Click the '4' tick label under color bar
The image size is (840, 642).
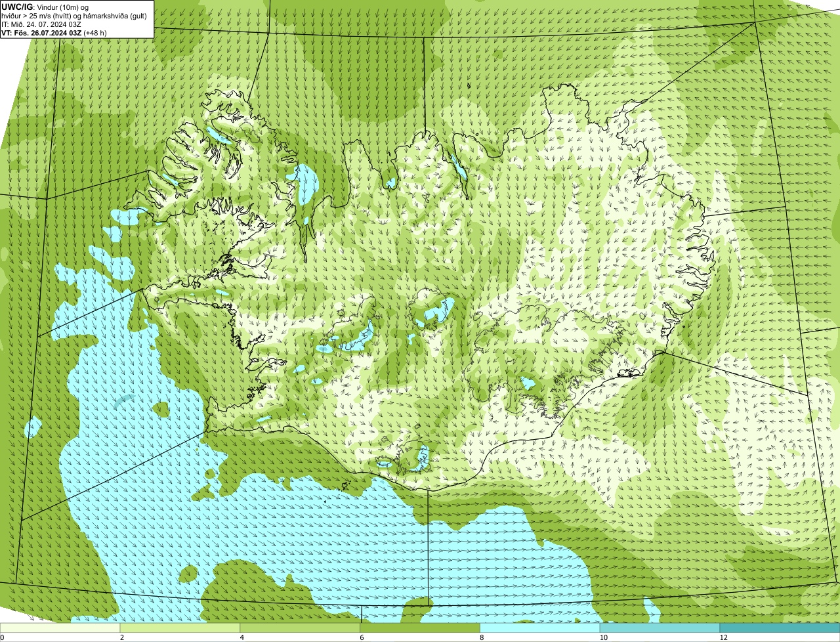pyautogui.click(x=242, y=637)
